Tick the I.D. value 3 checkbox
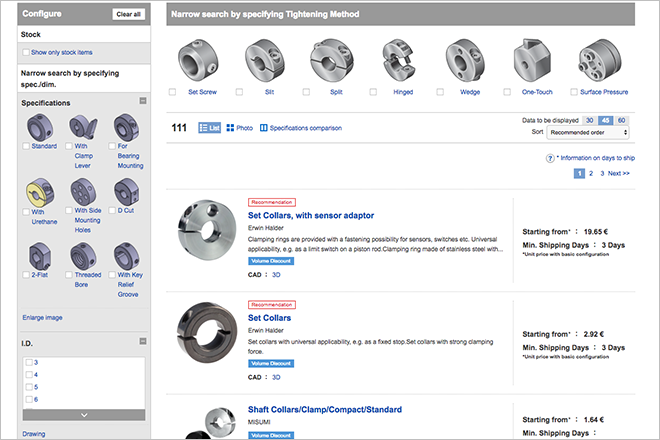The width and height of the screenshot is (660, 440). pos(28,362)
